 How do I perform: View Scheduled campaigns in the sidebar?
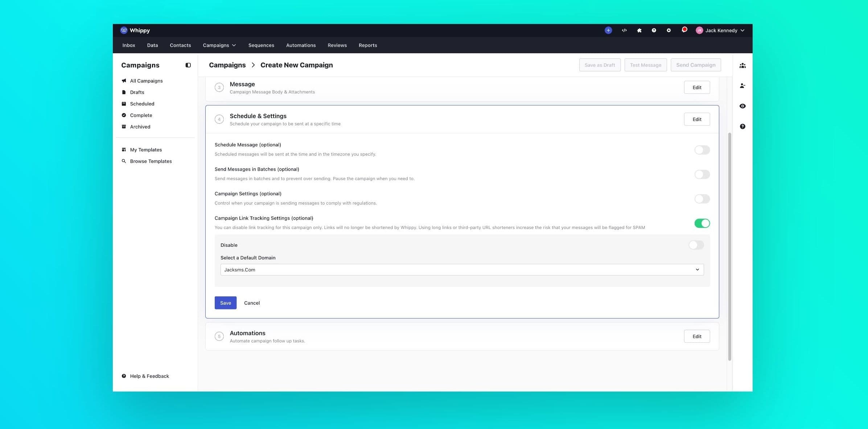pyautogui.click(x=142, y=104)
